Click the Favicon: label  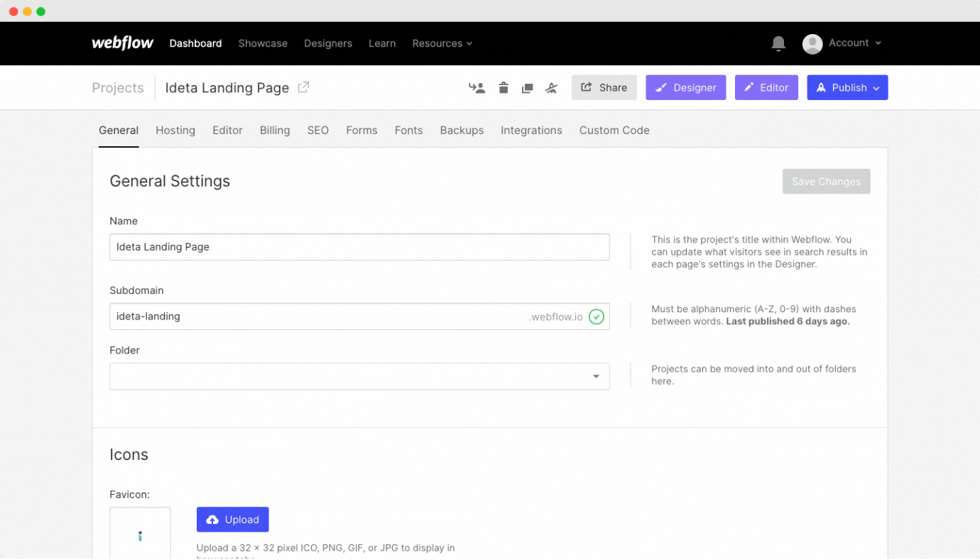pyautogui.click(x=129, y=495)
